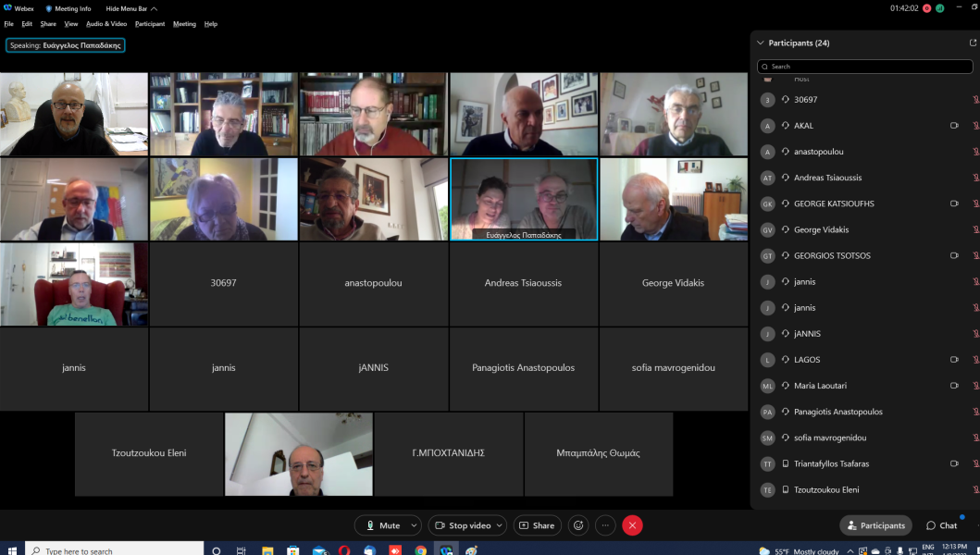
Task: Click the Share button
Action: tap(537, 525)
